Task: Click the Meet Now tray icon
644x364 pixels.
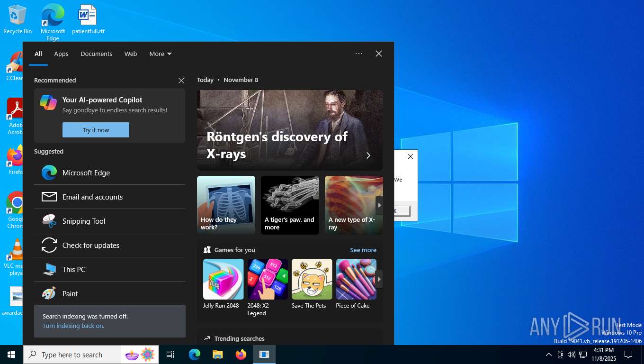Action: pyautogui.click(x=560, y=355)
